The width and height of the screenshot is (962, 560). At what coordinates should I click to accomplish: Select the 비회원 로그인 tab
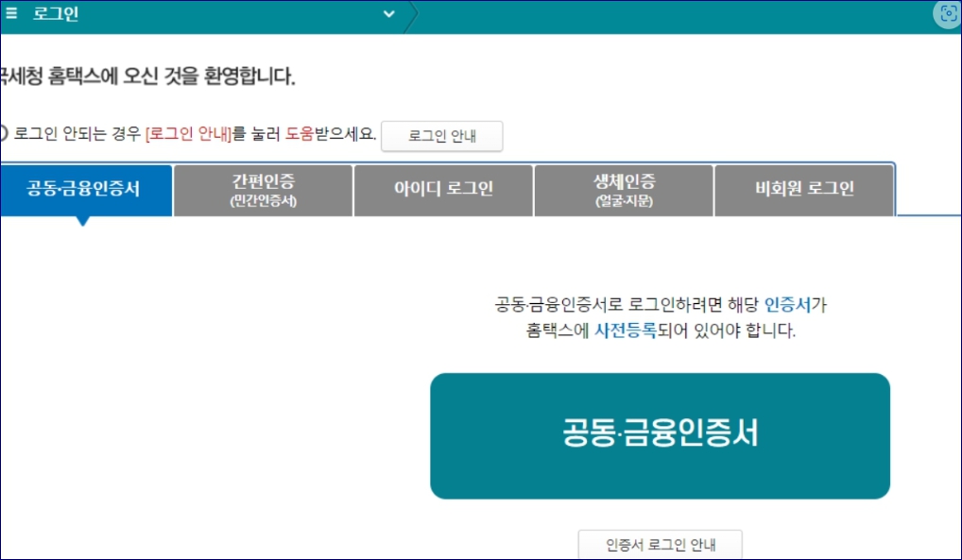point(802,189)
